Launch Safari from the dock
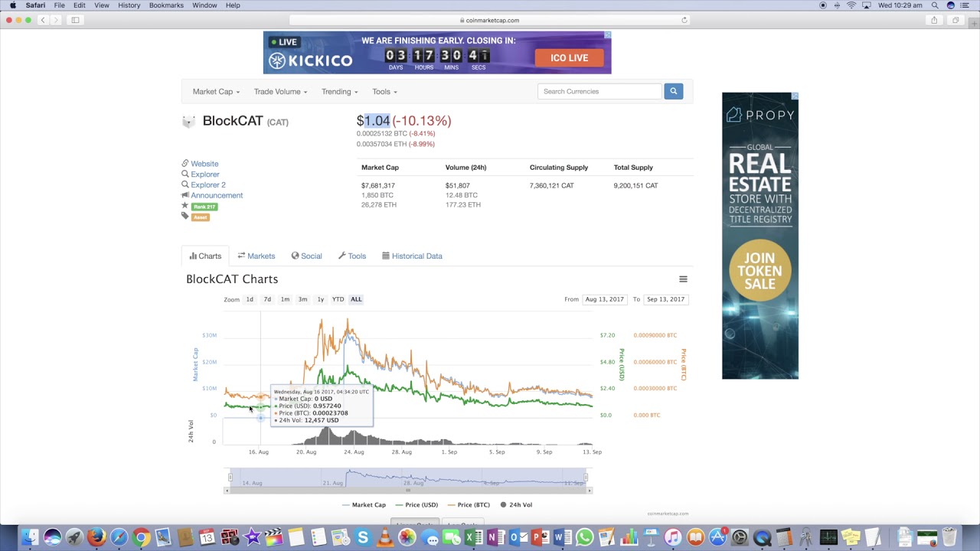Image resolution: width=980 pixels, height=551 pixels. (x=119, y=537)
